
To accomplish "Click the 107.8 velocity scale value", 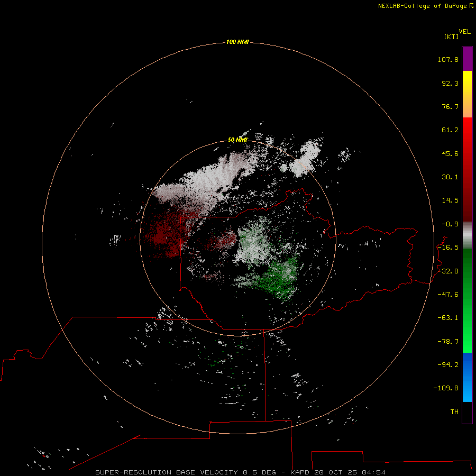I will pos(448,59).
